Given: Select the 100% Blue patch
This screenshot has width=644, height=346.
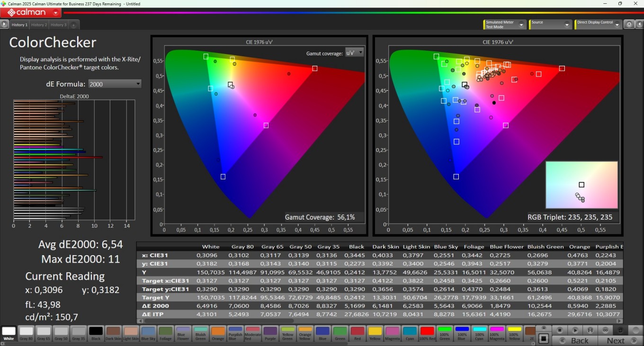Looking at the screenshot, I should pyautogui.click(x=462, y=333).
